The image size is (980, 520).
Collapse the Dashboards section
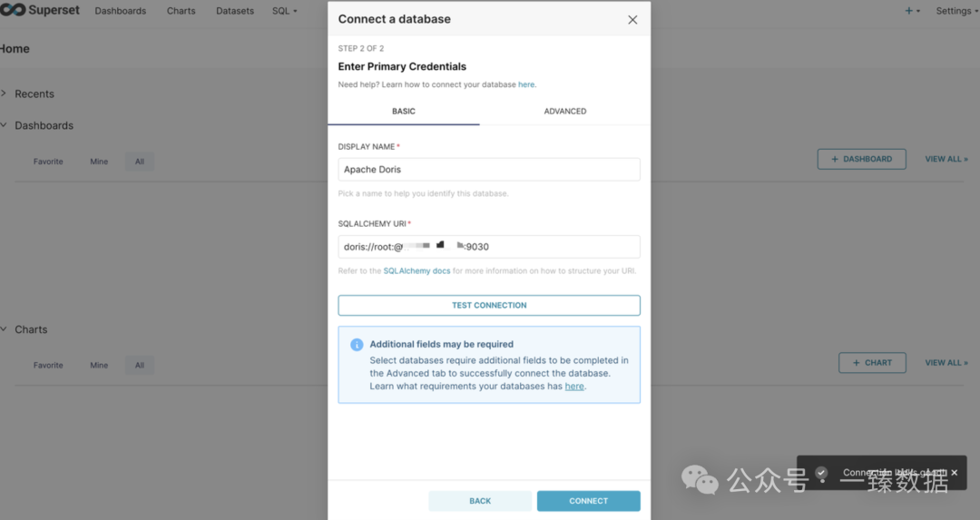(x=5, y=125)
